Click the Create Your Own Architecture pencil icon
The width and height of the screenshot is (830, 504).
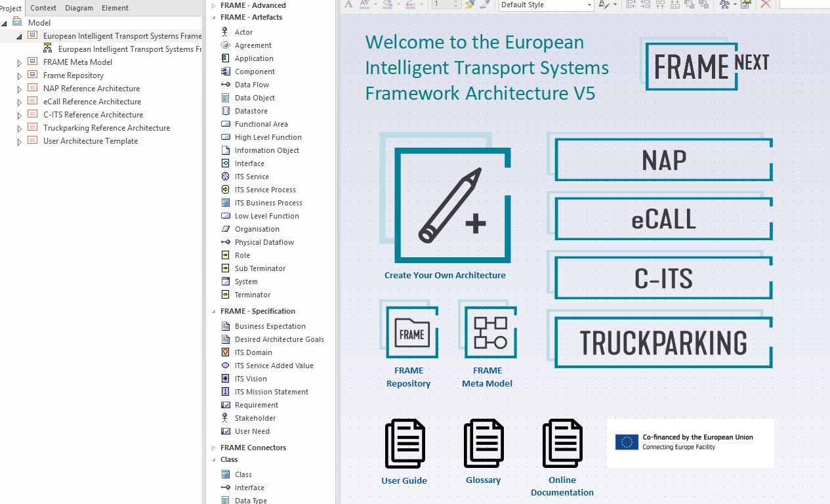click(x=452, y=205)
